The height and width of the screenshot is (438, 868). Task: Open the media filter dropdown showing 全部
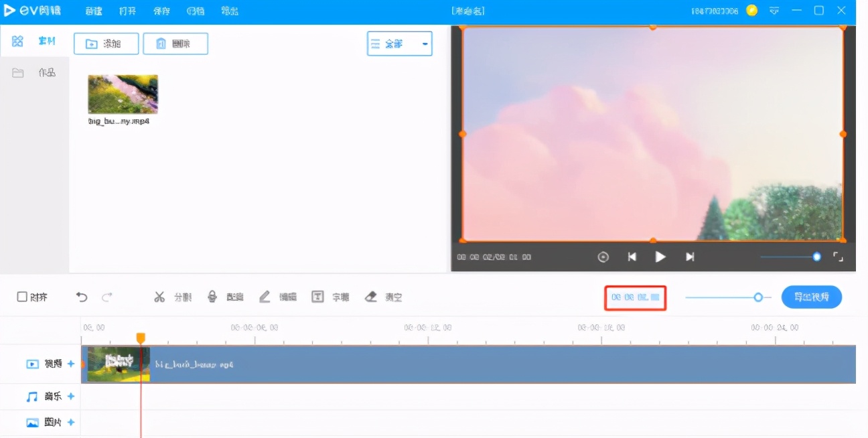pos(399,43)
